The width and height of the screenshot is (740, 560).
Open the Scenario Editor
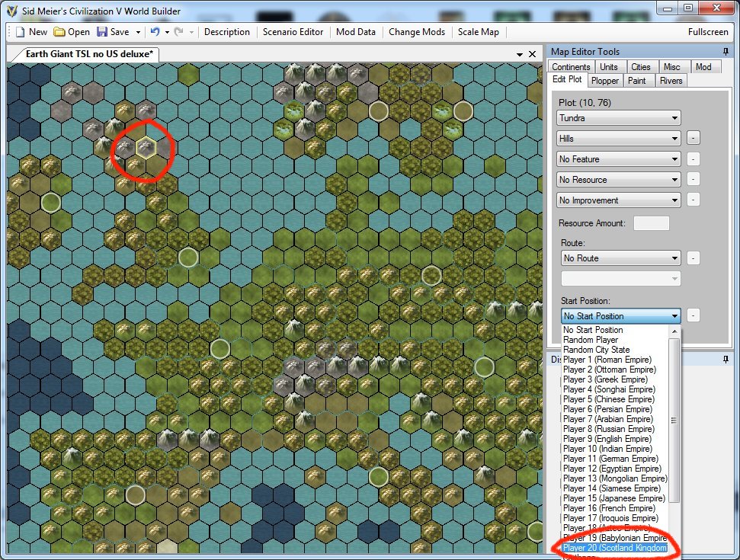(293, 32)
